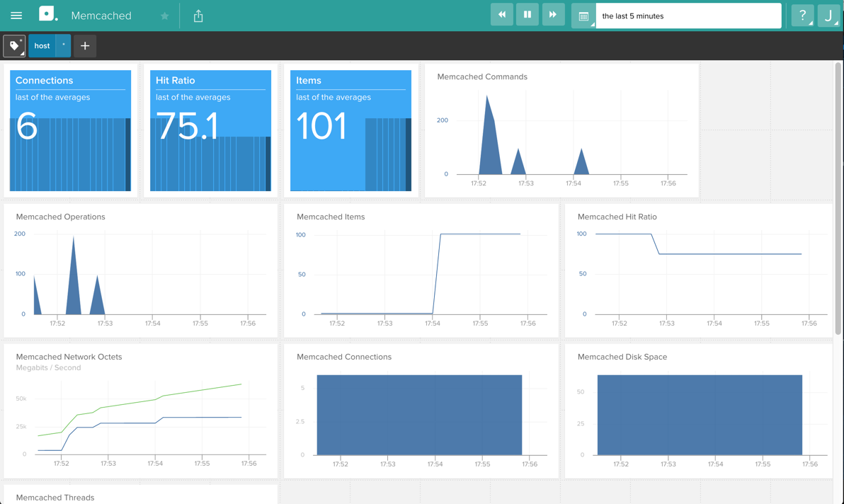844x504 pixels.
Task: Star the Memcached dashboard as favorite
Action: click(164, 16)
